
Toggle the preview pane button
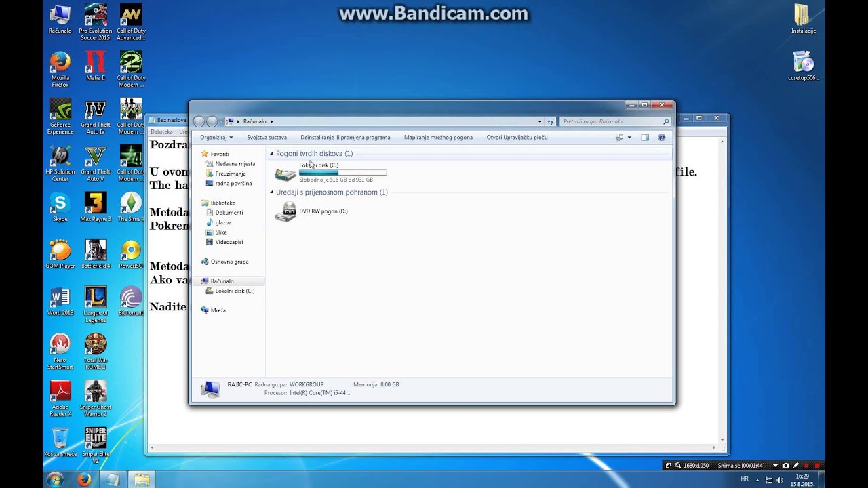tap(645, 137)
